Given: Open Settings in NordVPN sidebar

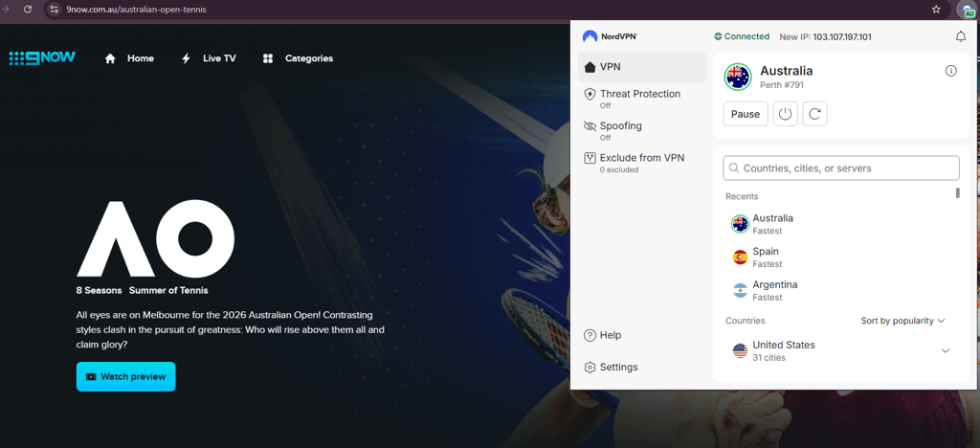Looking at the screenshot, I should click(x=611, y=368).
